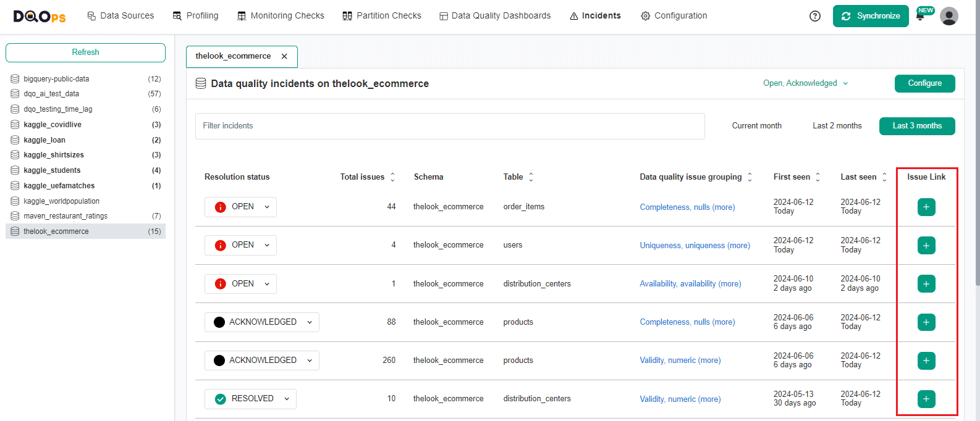Add issue link for products validity incident
Screen dimensions: 980x421
tap(926, 361)
